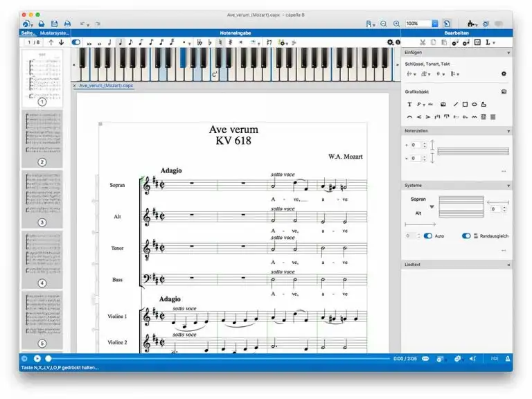Open the Seite tab
The image size is (532, 399).
[28, 33]
